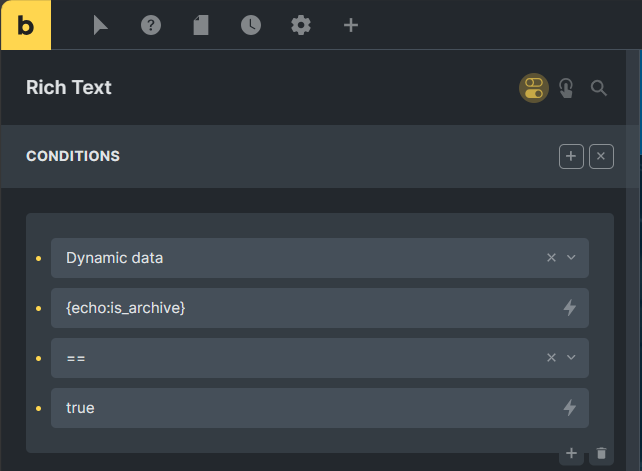
Task: Add another condition with bottom plus
Action: pos(571,453)
